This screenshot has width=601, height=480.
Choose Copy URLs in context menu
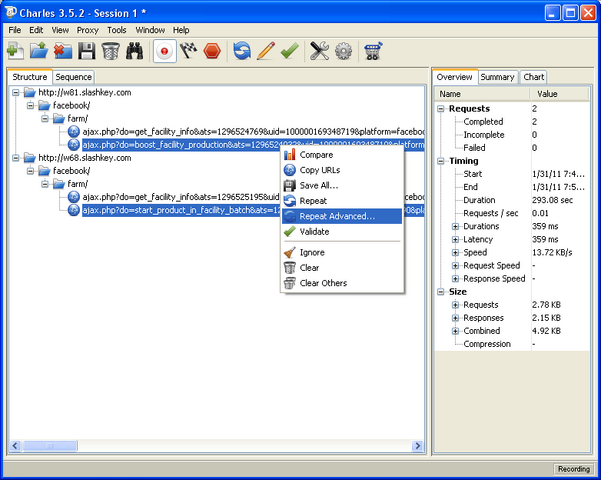pyautogui.click(x=342, y=170)
